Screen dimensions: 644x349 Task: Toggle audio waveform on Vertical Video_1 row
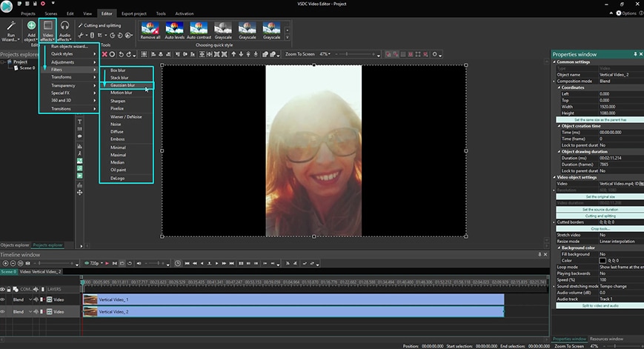click(x=36, y=300)
